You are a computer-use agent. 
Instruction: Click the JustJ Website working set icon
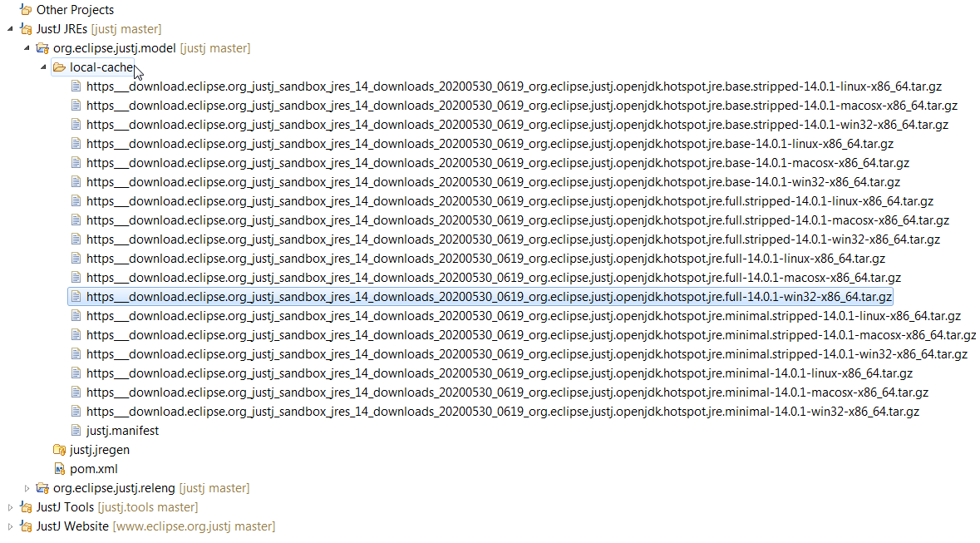tap(26, 526)
